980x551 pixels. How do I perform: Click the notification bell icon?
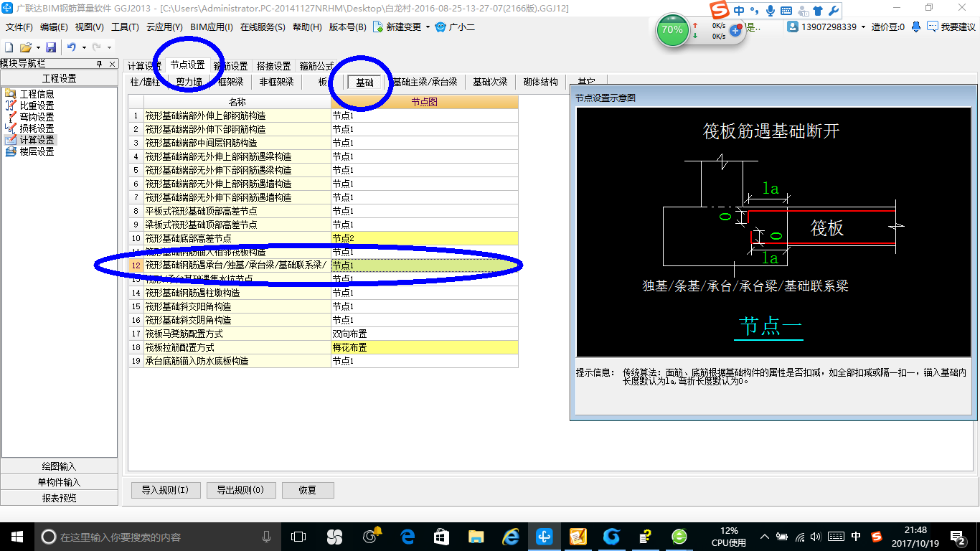pyautogui.click(x=916, y=27)
